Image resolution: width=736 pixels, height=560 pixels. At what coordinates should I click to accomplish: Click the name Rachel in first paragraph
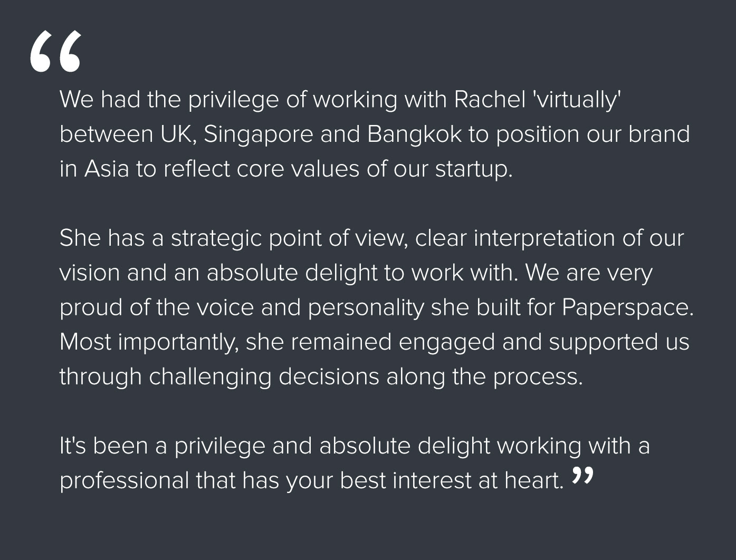pos(489,99)
